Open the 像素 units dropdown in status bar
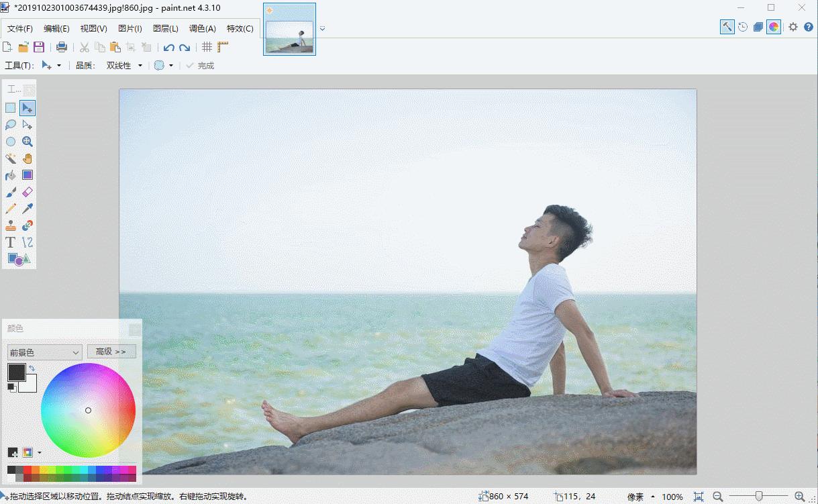Screen dimensions: 818x504 coord(640,497)
